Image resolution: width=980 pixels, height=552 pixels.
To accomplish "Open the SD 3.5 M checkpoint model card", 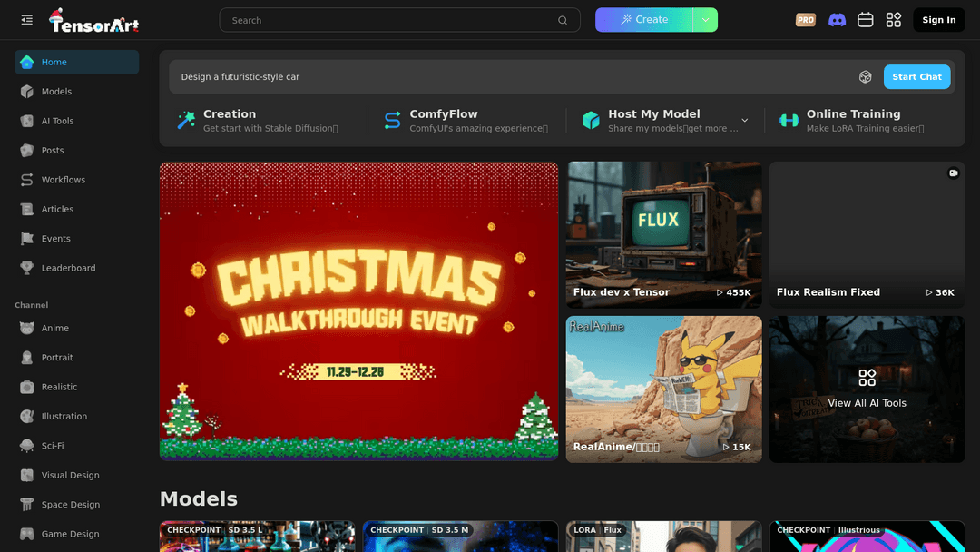I will [x=460, y=537].
